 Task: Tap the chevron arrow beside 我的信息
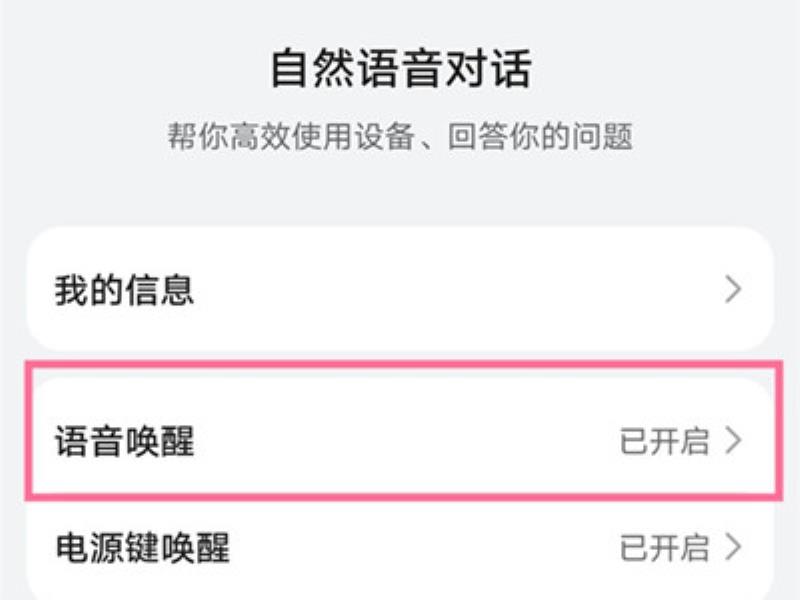tap(733, 289)
